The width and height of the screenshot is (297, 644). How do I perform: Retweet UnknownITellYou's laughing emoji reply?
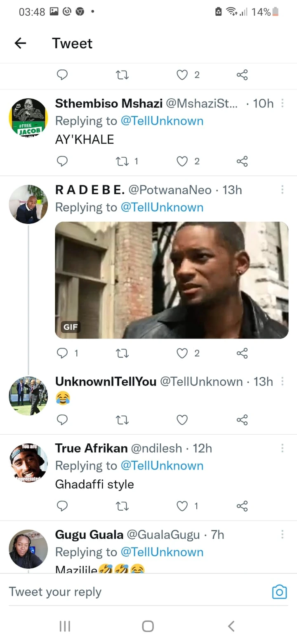[122, 420]
